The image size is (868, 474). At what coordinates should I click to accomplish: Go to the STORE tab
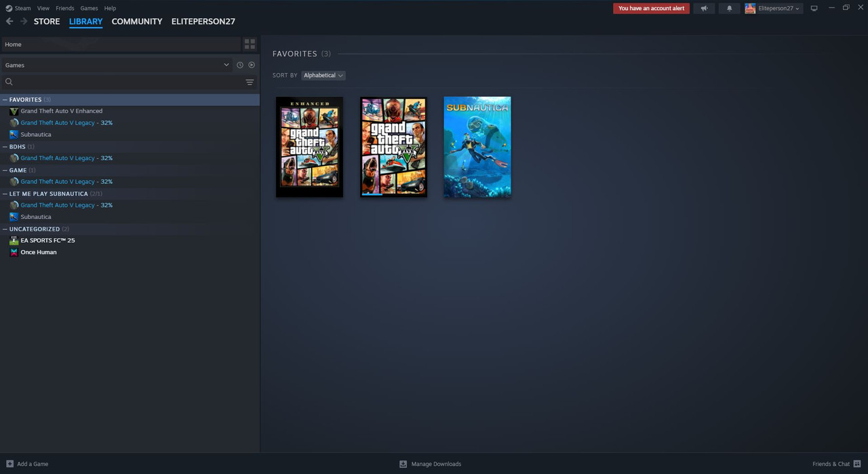click(47, 22)
